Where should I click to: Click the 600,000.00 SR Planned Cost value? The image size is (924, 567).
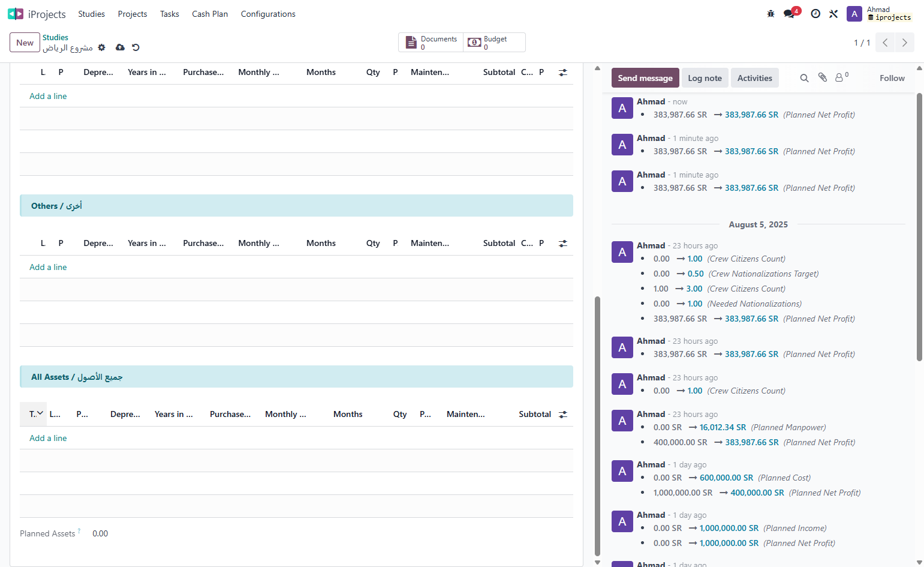(726, 478)
